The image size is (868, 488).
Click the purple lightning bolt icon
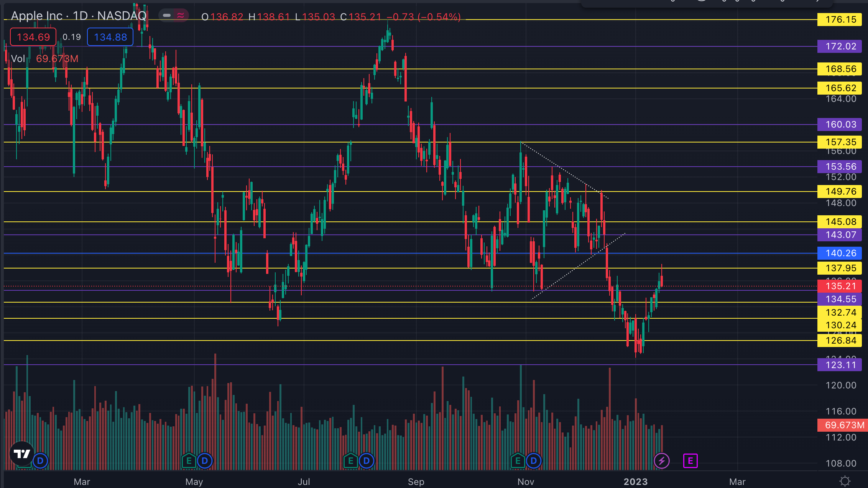coord(661,461)
